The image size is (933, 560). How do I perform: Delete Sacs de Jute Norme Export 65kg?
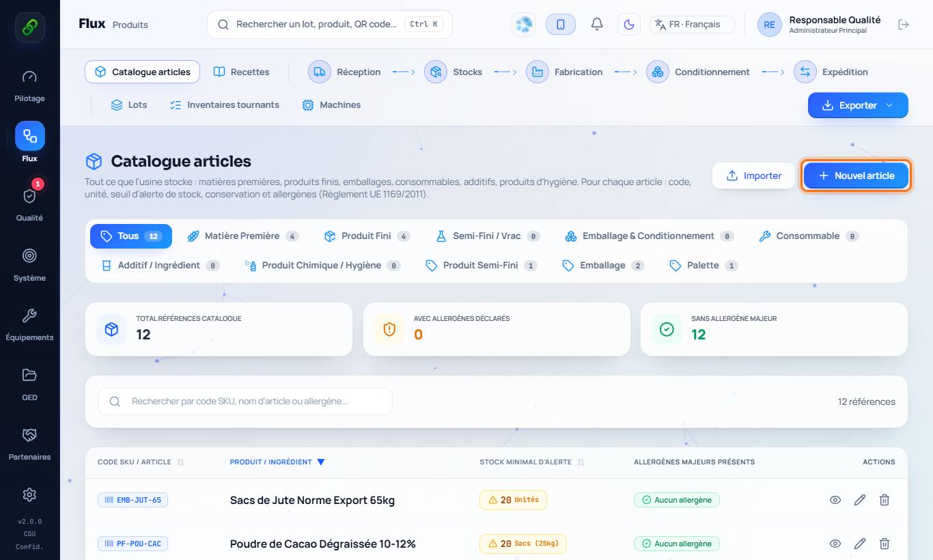point(885,500)
